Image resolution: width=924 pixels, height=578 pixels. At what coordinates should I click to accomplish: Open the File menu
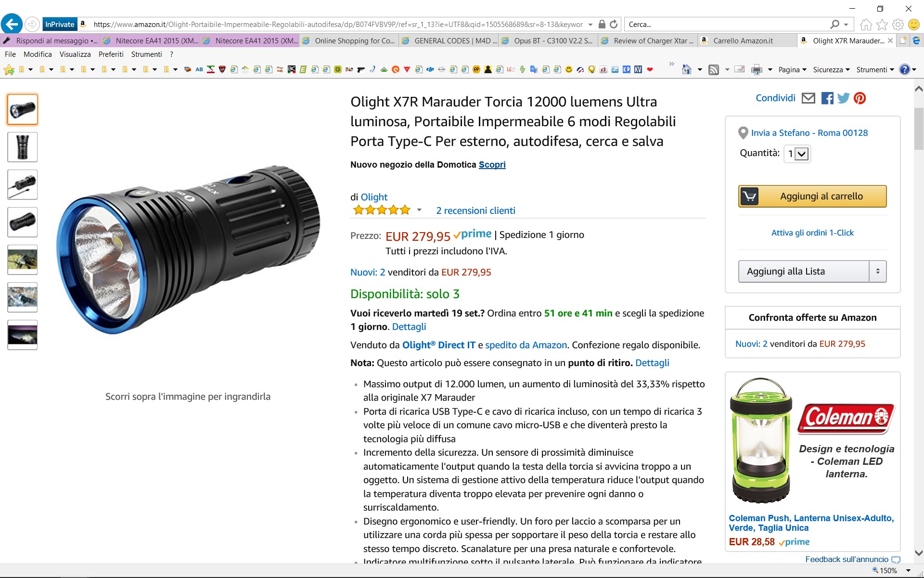(x=10, y=54)
